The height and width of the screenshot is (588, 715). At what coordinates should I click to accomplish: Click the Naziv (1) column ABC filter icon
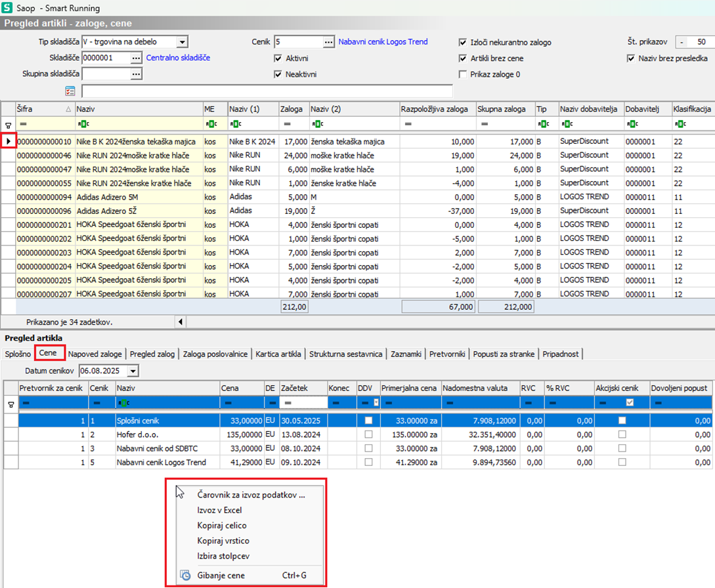coord(236,123)
